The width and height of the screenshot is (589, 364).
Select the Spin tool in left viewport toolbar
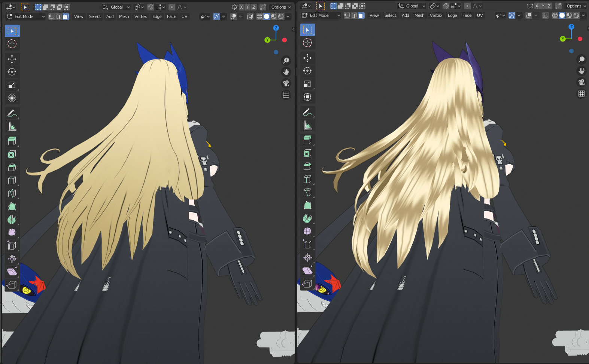pos(12,220)
